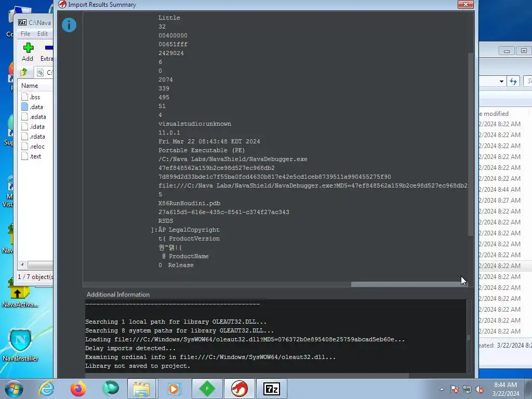Show hidden tray icons arrow
This screenshot has width=532, height=399.
pyautogui.click(x=442, y=389)
